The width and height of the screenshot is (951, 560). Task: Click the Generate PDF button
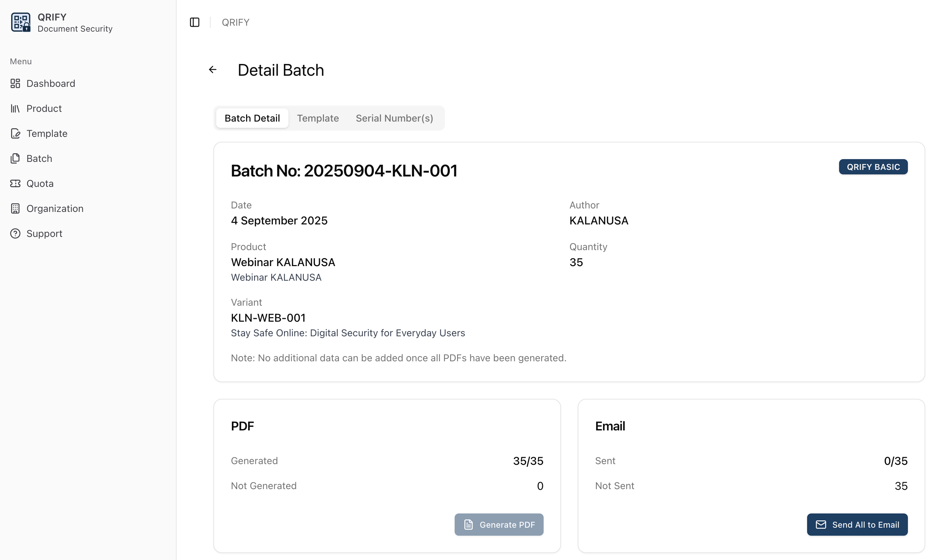tap(499, 525)
